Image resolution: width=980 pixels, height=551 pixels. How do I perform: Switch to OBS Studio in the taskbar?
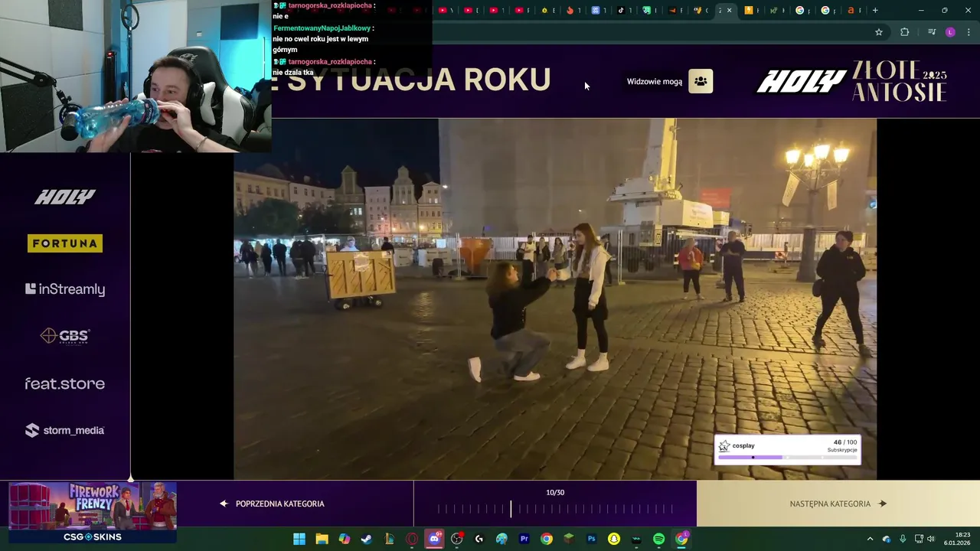coord(457,539)
